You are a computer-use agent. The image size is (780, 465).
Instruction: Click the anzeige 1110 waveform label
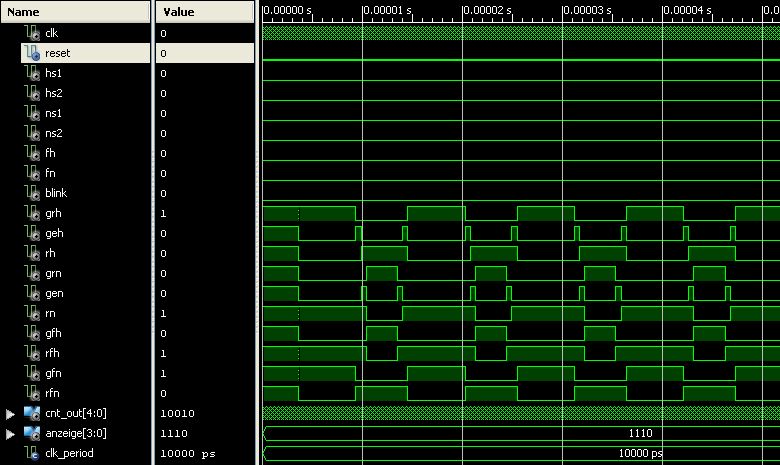pos(641,433)
